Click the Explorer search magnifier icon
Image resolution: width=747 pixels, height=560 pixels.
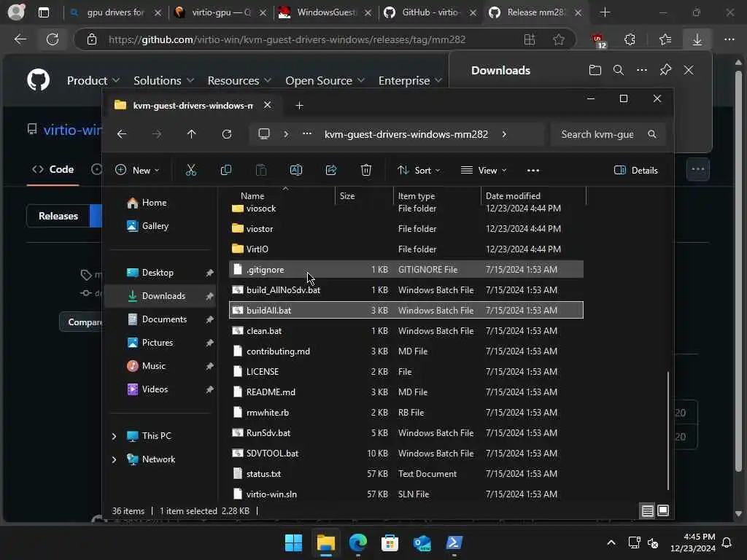pos(651,134)
